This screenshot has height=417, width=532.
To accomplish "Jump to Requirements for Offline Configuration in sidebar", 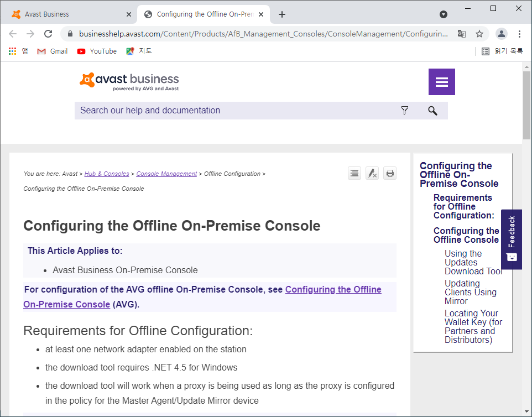I will (x=463, y=206).
